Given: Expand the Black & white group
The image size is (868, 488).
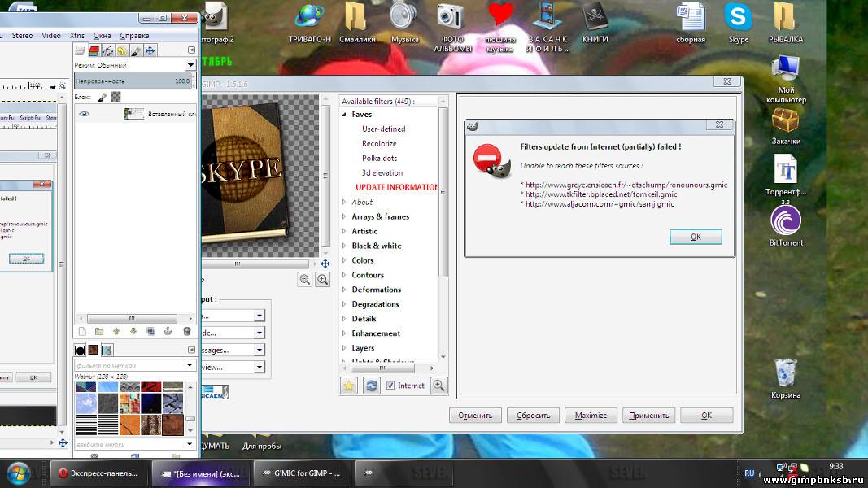Looking at the screenshot, I should pyautogui.click(x=344, y=246).
